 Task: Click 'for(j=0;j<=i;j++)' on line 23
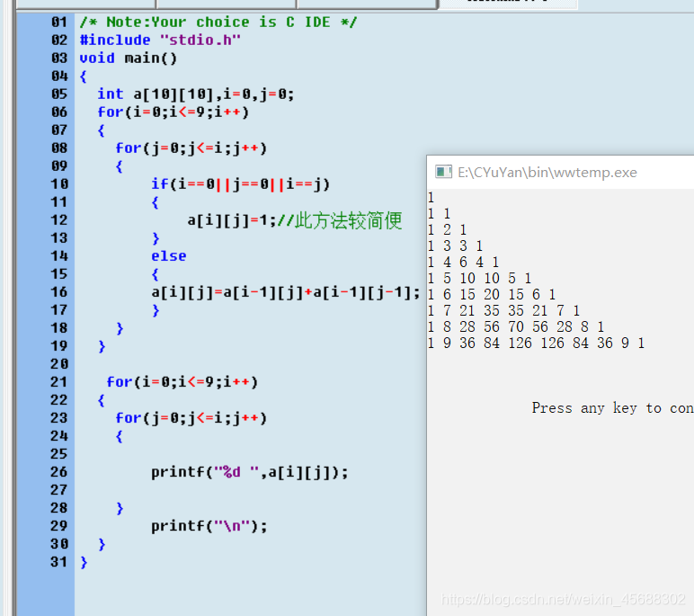191,418
